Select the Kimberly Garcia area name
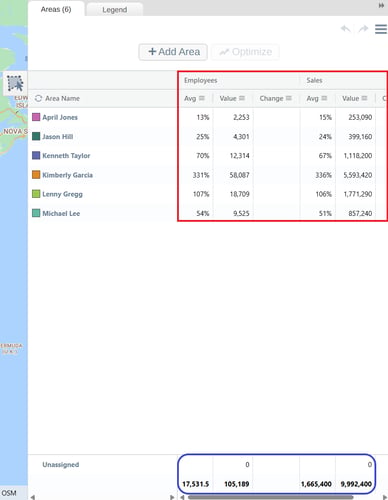388x500 pixels. click(68, 175)
